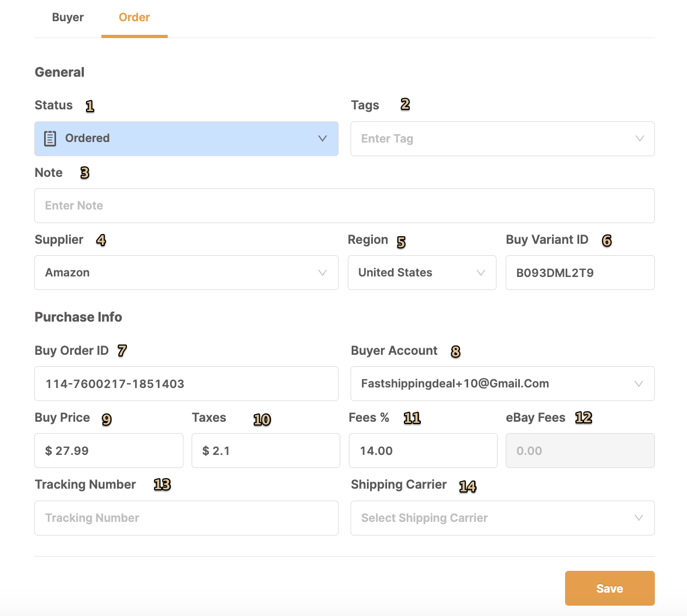
Task: Click the clipboard icon in Status field
Action: click(50, 139)
